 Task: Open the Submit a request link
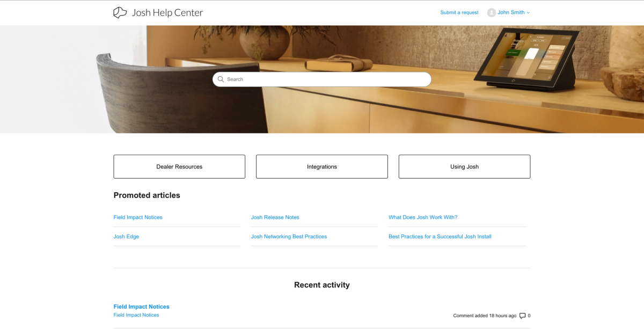(x=459, y=13)
